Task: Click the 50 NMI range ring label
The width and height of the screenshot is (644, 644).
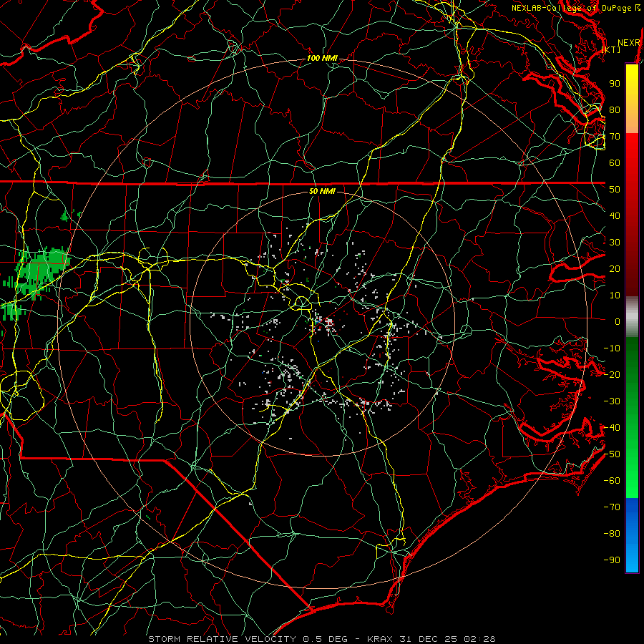Action: pyautogui.click(x=322, y=191)
